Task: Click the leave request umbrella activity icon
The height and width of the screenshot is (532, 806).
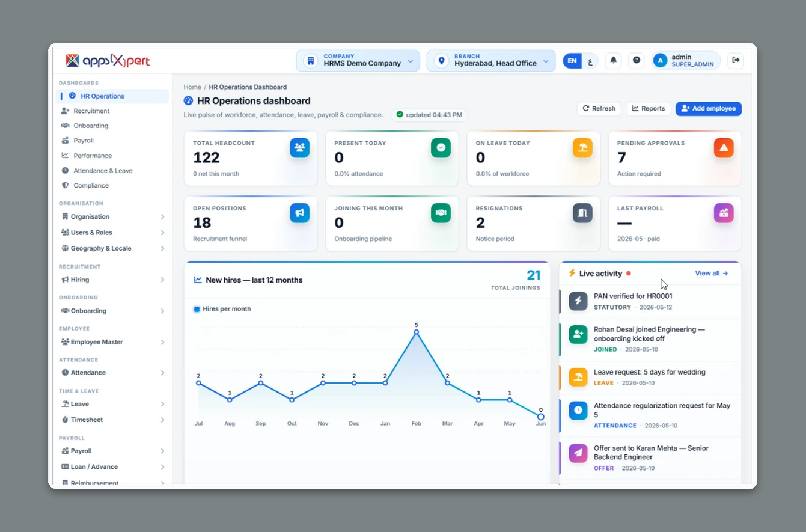Action: coord(578,378)
